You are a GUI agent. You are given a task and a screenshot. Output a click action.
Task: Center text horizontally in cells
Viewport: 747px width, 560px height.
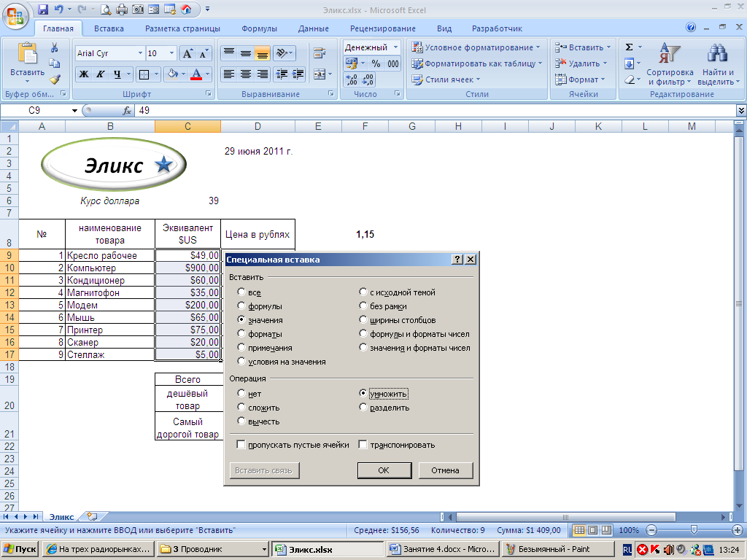246,74
